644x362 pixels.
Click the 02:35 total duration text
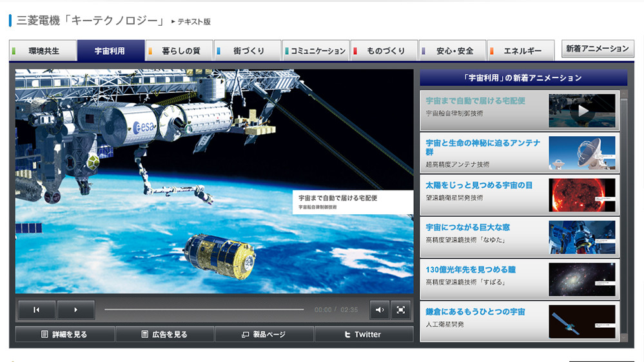pos(349,310)
